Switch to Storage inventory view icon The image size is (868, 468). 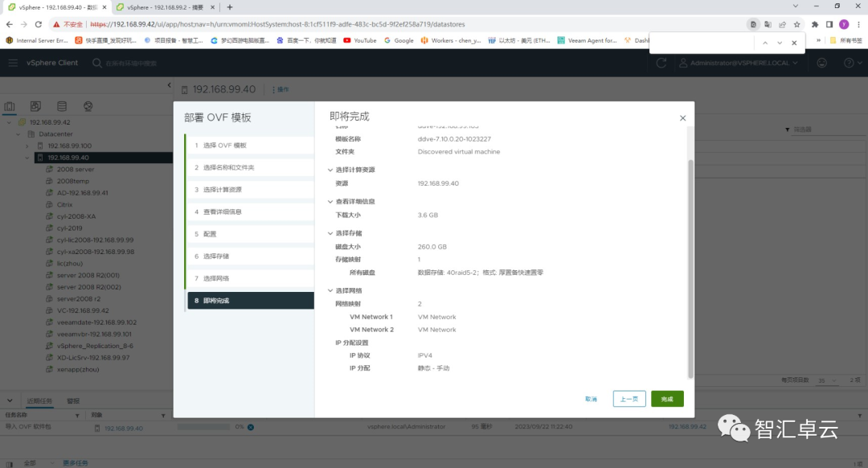(62, 106)
